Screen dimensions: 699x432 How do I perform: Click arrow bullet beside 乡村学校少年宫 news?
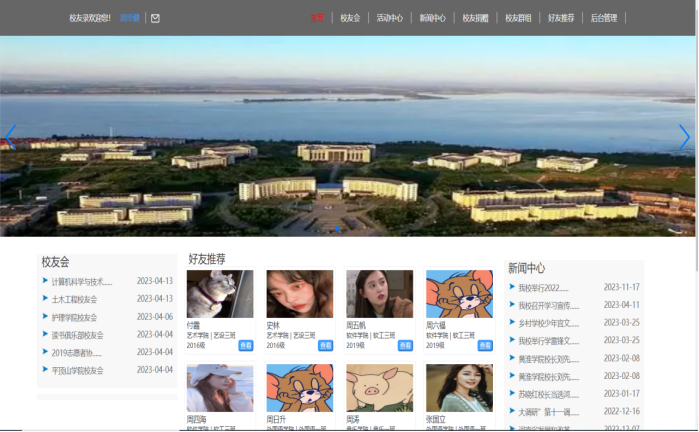pyautogui.click(x=512, y=322)
